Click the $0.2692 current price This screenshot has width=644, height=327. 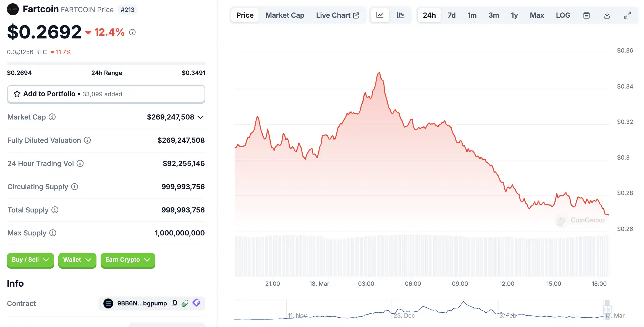[44, 32]
